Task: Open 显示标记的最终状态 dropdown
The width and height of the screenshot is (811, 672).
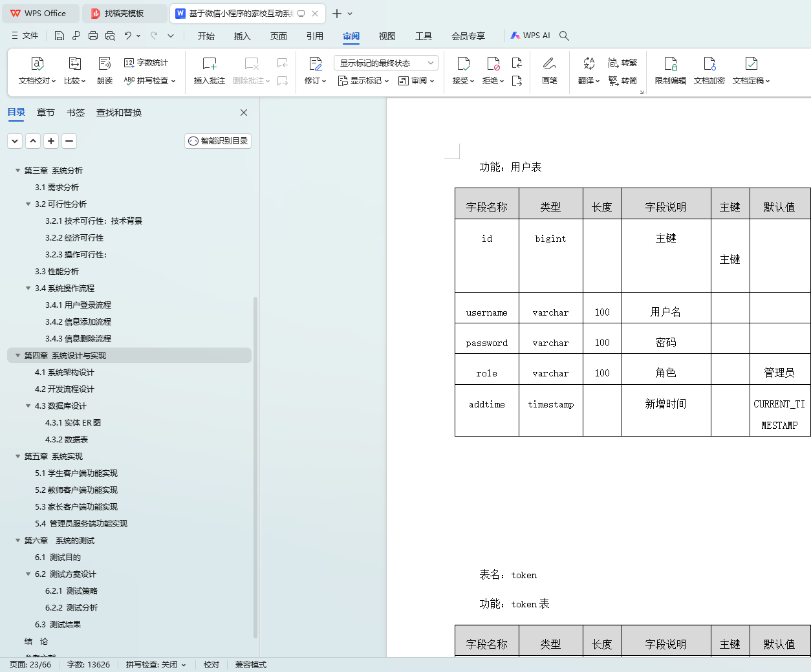Action: (386, 63)
